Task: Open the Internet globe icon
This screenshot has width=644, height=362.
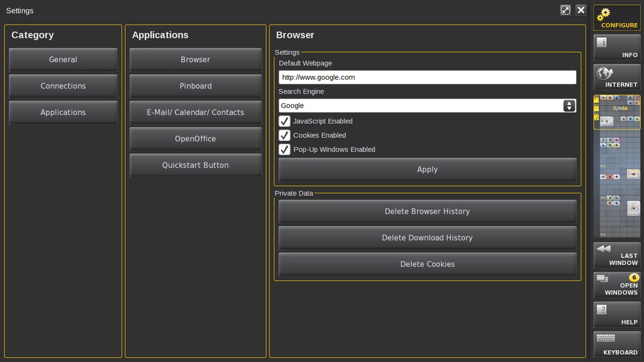Action: 616,77
